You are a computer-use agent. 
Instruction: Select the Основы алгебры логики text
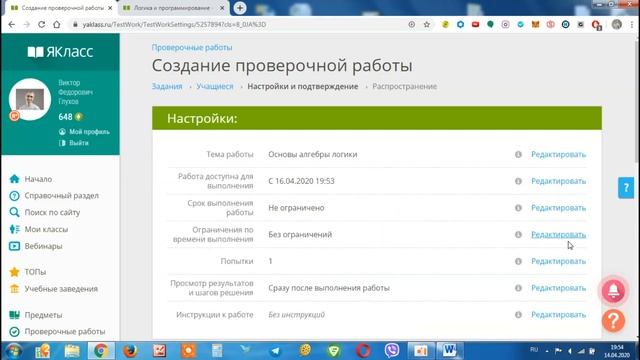point(313,154)
